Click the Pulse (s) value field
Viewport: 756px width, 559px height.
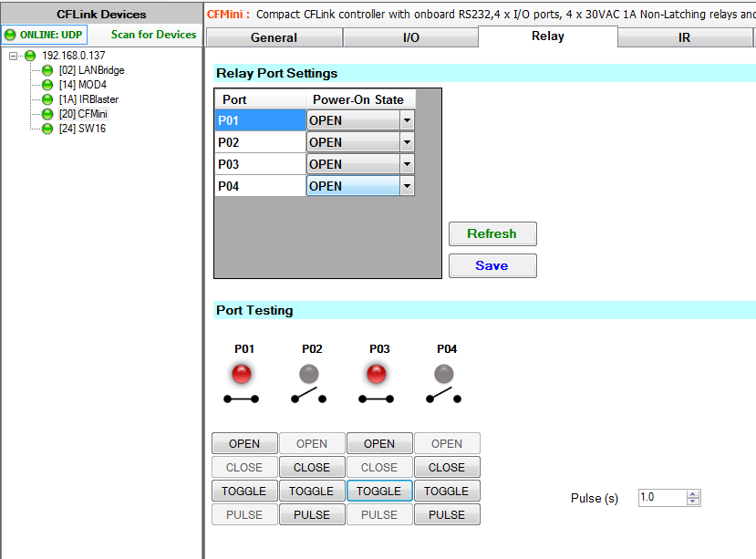pos(663,497)
